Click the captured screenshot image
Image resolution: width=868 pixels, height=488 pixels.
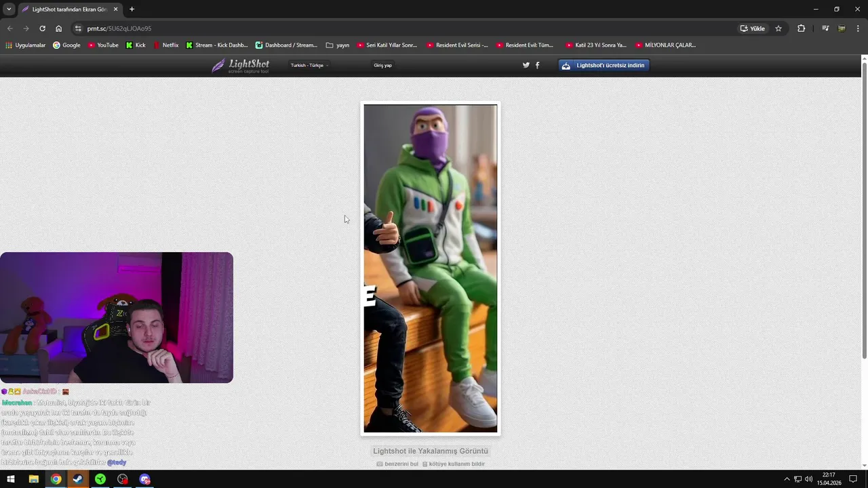point(431,268)
